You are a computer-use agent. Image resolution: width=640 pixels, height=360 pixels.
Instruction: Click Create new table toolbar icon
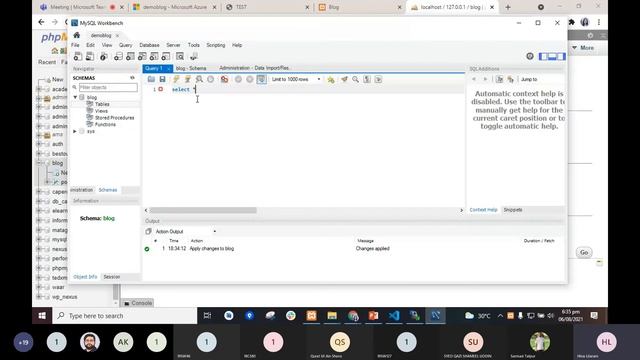(130, 57)
